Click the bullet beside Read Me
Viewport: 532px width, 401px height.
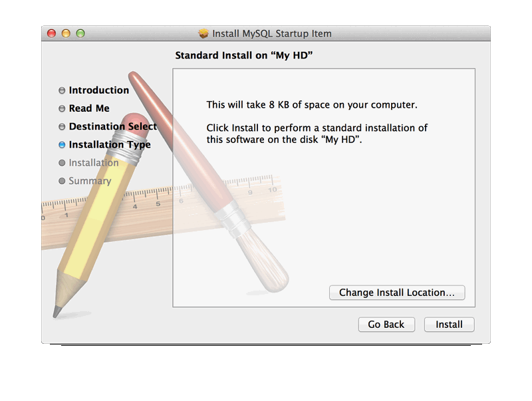[62, 108]
